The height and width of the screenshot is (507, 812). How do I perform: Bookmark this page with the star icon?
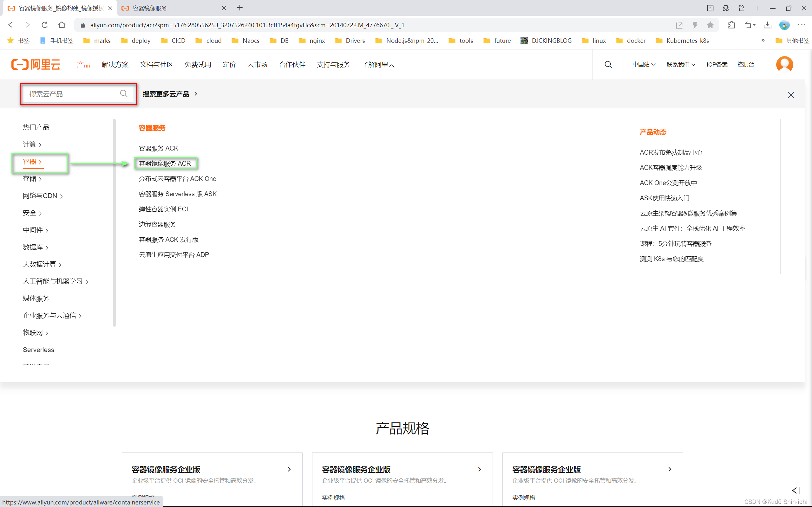pyautogui.click(x=710, y=25)
